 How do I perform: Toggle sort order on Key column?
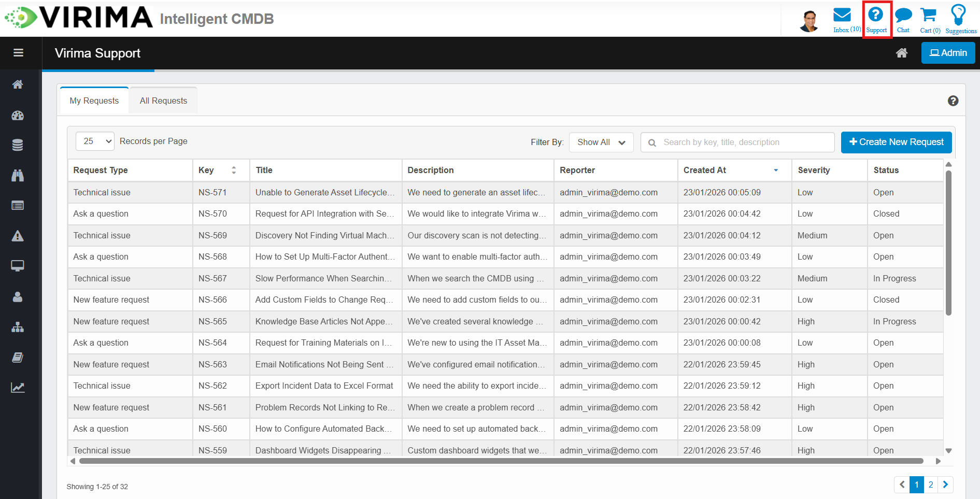(x=234, y=170)
